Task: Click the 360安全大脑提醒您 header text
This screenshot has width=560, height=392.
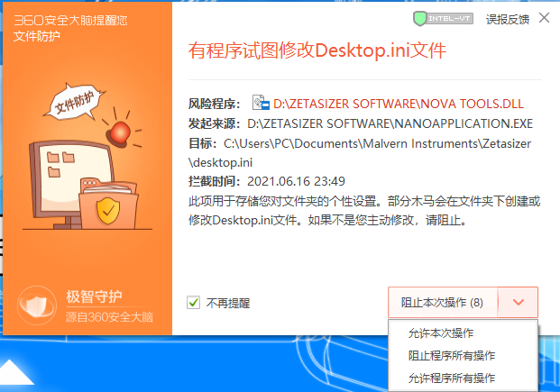Action: pos(70,21)
